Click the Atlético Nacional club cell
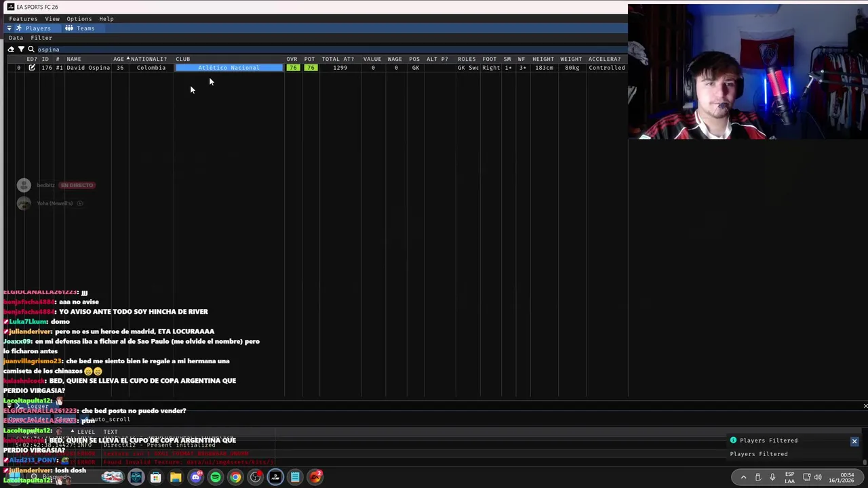This screenshot has height=488, width=868. pyautogui.click(x=229, y=68)
